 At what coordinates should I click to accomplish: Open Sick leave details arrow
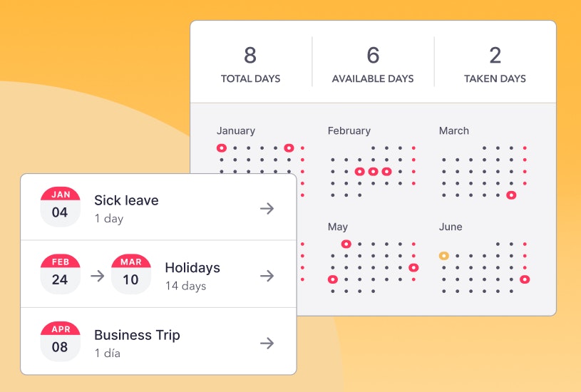pyautogui.click(x=267, y=208)
